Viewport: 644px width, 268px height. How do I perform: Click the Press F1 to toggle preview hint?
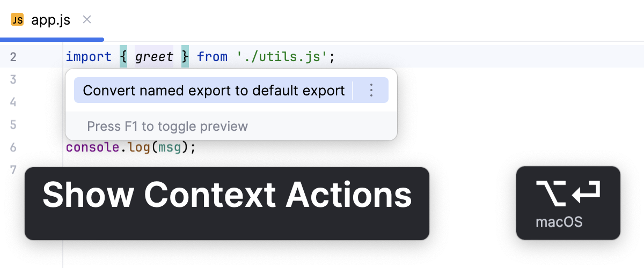167,126
